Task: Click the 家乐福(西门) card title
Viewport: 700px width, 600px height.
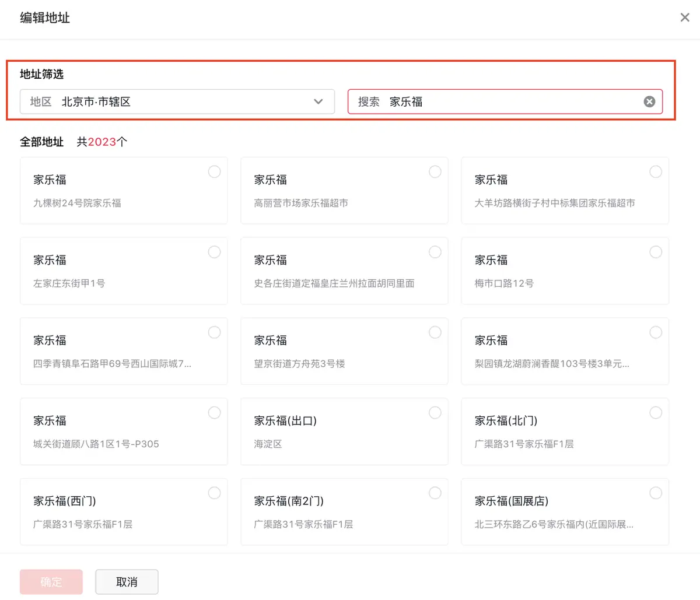Action: coord(65,501)
